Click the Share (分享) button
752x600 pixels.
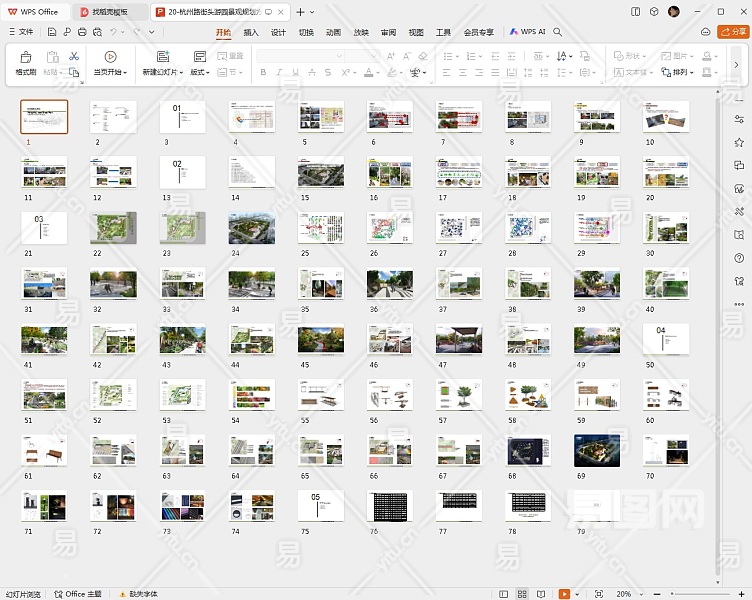732,32
